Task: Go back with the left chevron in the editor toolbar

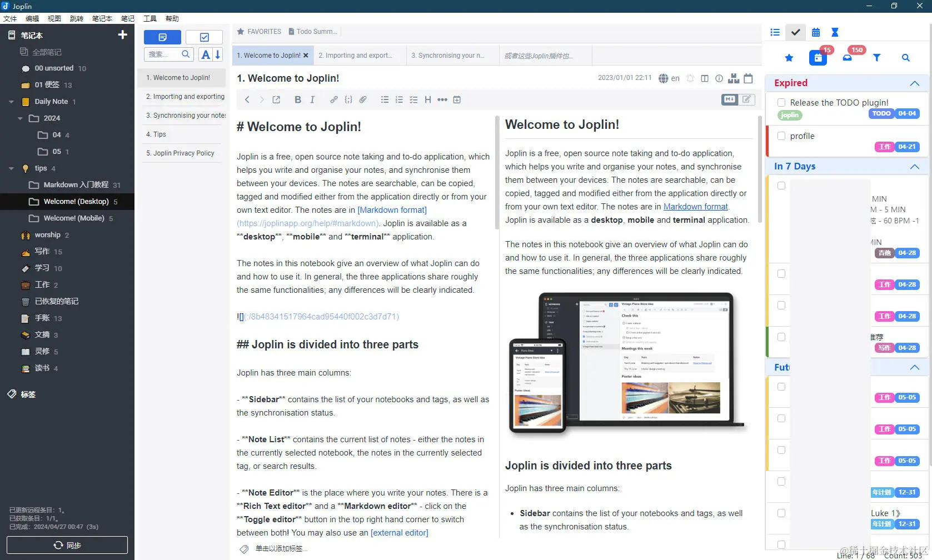Action: pyautogui.click(x=247, y=99)
